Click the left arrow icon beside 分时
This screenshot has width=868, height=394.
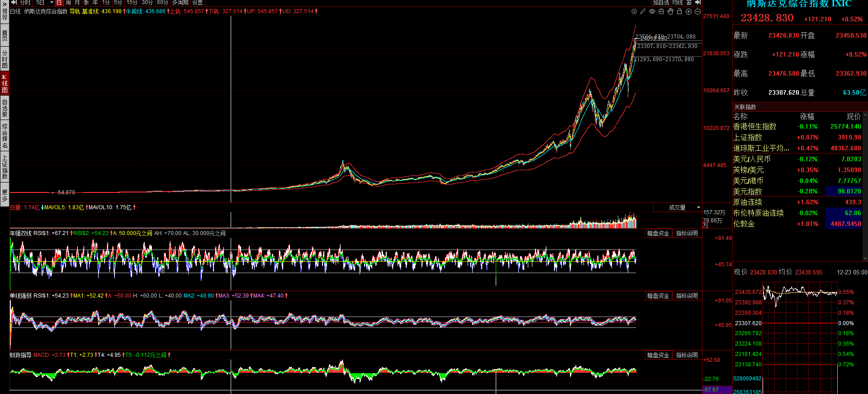pyautogui.click(x=14, y=3)
